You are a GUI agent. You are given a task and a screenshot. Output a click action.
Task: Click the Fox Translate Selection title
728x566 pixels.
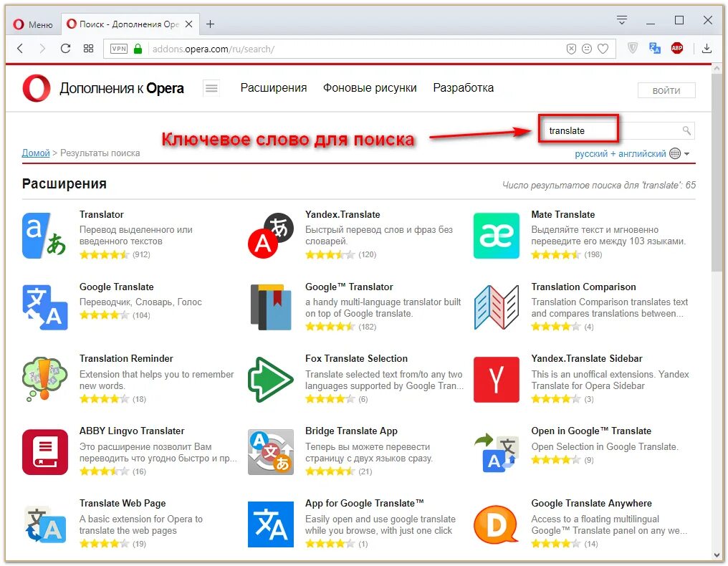[x=356, y=358]
